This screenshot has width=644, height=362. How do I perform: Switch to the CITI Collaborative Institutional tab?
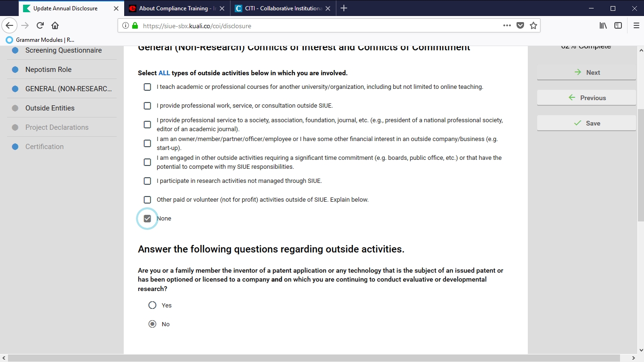click(x=282, y=8)
